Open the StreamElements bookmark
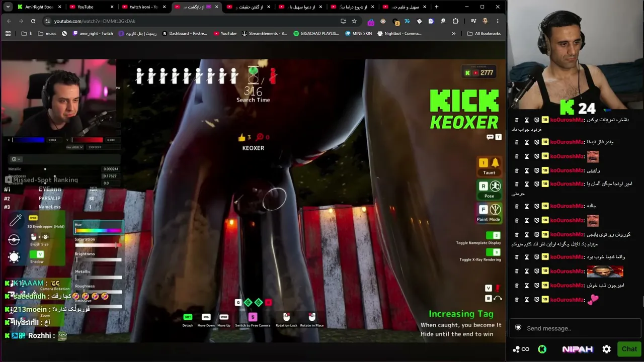The height and width of the screenshot is (362, 644). (x=264, y=34)
